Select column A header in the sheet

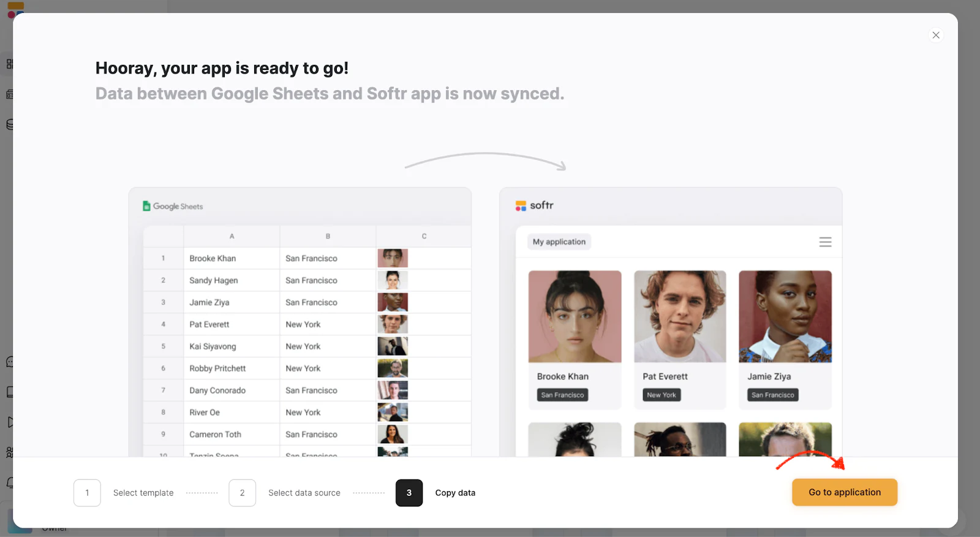pyautogui.click(x=232, y=236)
